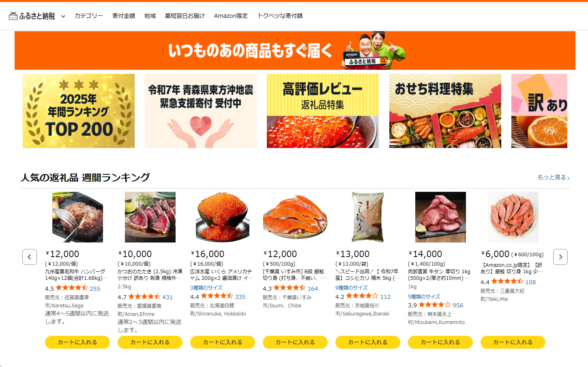
Task: Open Amazon限定 navigation link
Action: click(231, 16)
